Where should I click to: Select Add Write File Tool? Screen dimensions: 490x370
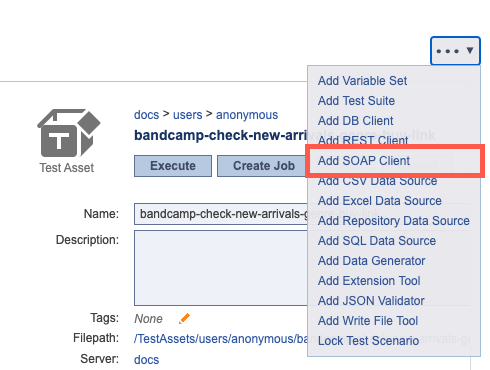point(368,321)
